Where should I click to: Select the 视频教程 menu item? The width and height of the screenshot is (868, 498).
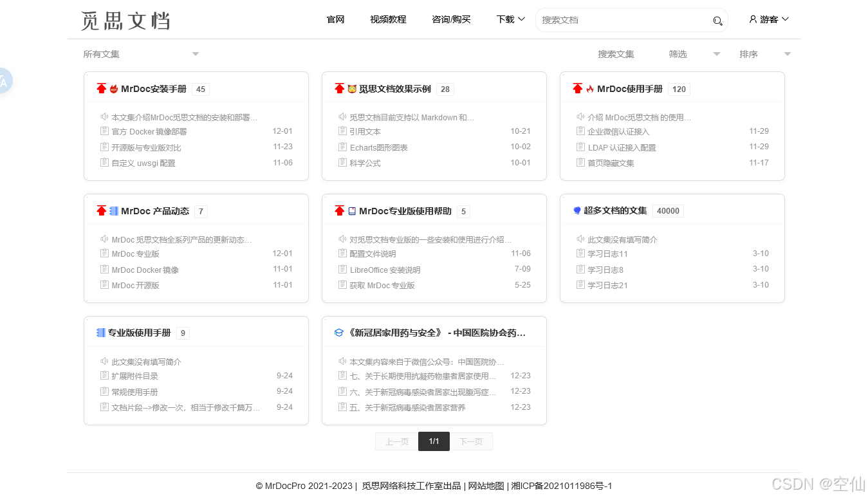(387, 19)
